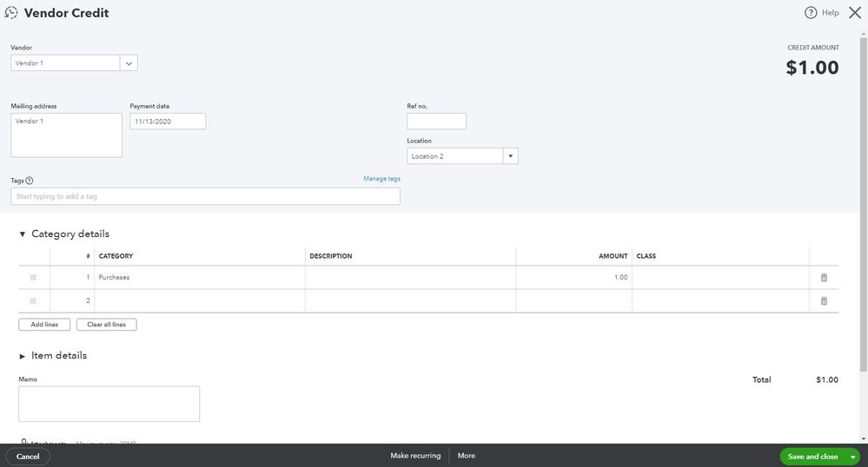Open the Manage tags link

381,179
